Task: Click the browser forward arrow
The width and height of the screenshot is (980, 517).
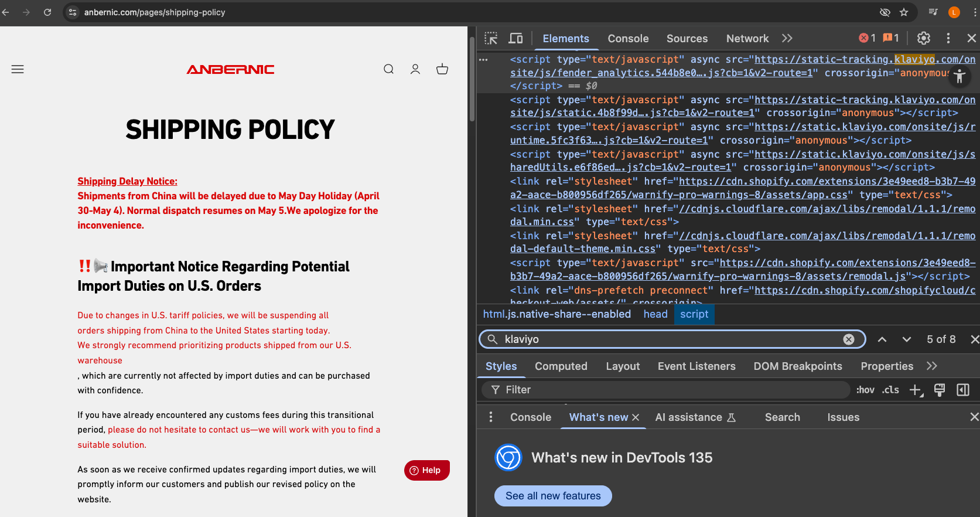Action: click(x=26, y=12)
